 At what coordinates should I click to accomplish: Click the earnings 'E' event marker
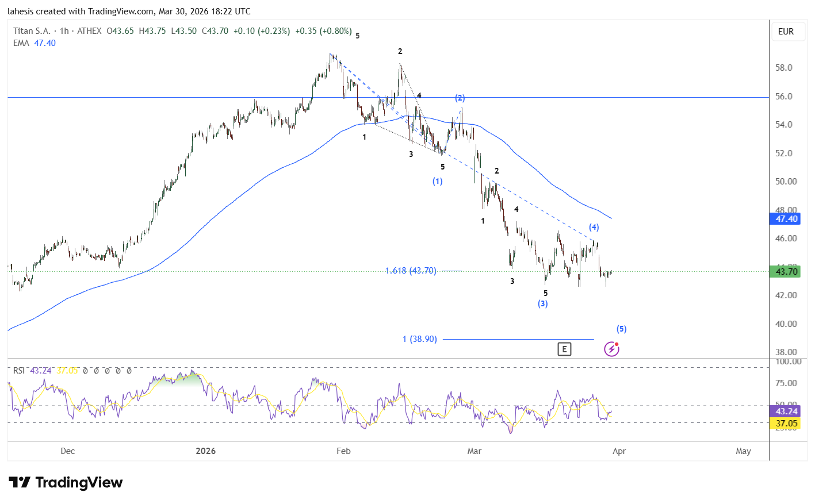coord(564,349)
